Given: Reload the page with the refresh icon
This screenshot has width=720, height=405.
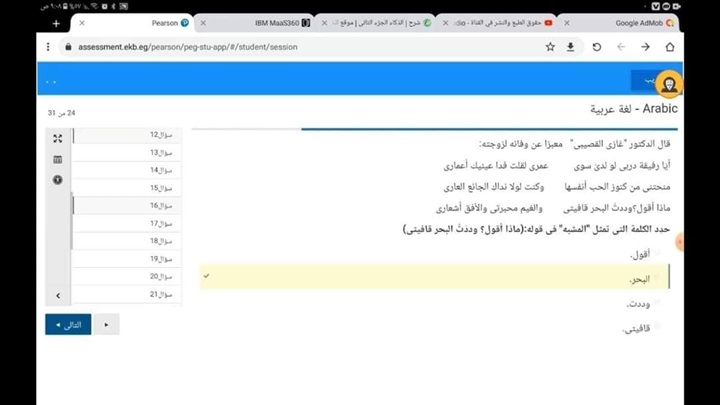Looking at the screenshot, I should [x=597, y=47].
